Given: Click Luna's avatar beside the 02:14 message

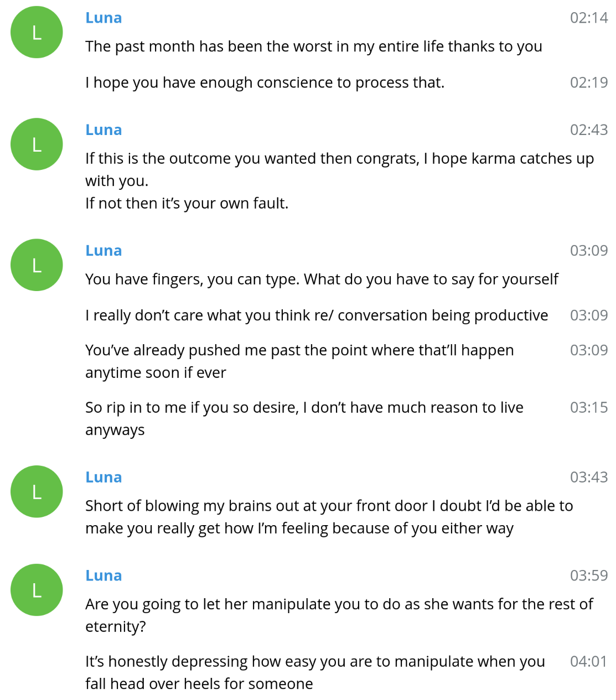Looking at the screenshot, I should tap(37, 32).
